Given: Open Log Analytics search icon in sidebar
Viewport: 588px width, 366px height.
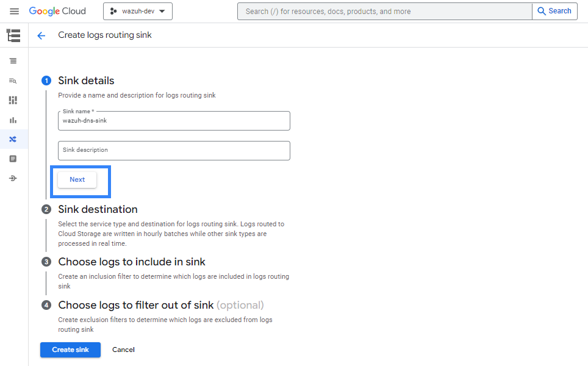Looking at the screenshot, I should (x=13, y=81).
